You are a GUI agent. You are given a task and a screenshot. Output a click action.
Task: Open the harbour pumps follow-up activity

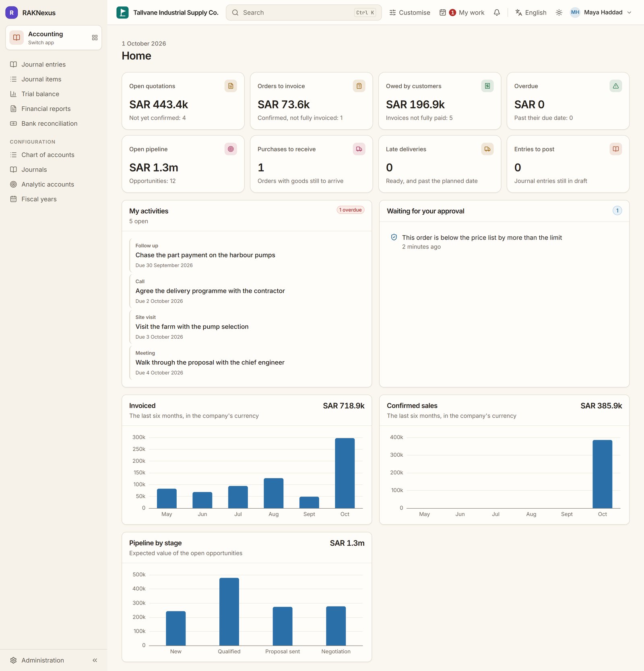click(x=247, y=255)
